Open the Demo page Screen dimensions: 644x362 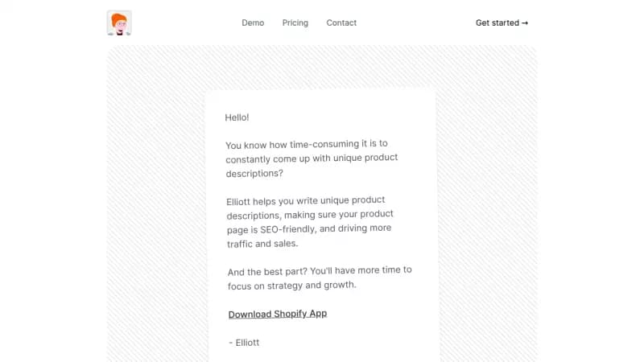(x=253, y=23)
